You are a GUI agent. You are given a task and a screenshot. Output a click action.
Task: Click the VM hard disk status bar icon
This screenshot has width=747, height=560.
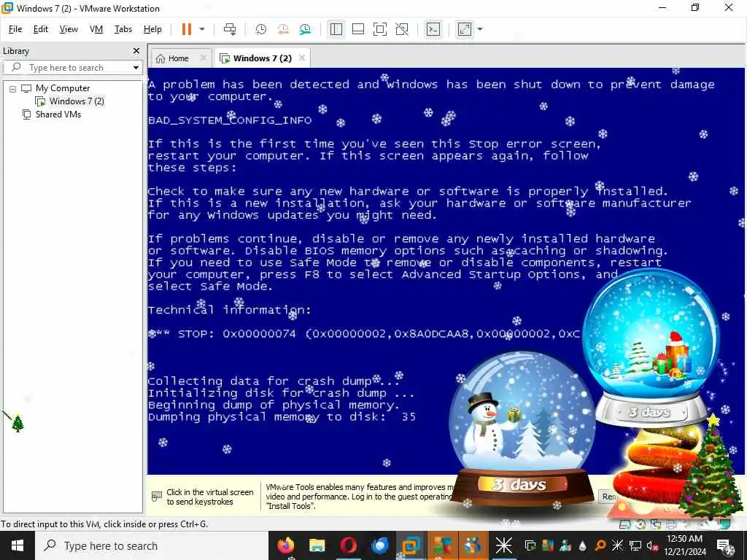624,525
